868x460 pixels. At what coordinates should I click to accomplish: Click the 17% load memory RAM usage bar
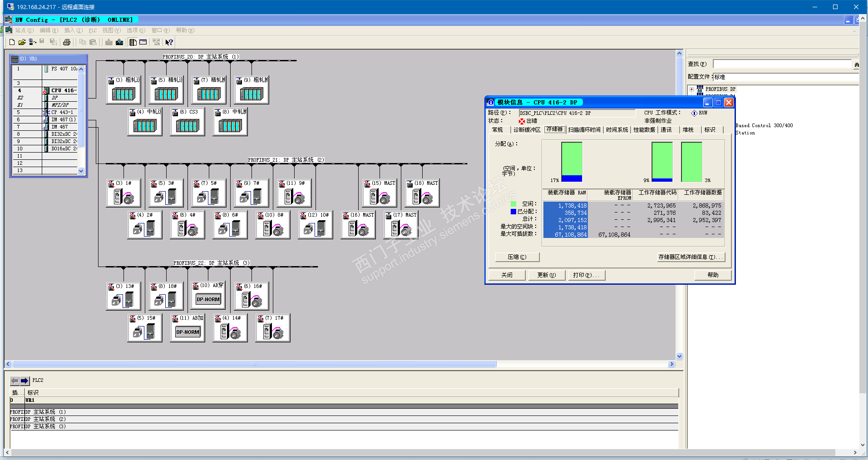(x=572, y=162)
